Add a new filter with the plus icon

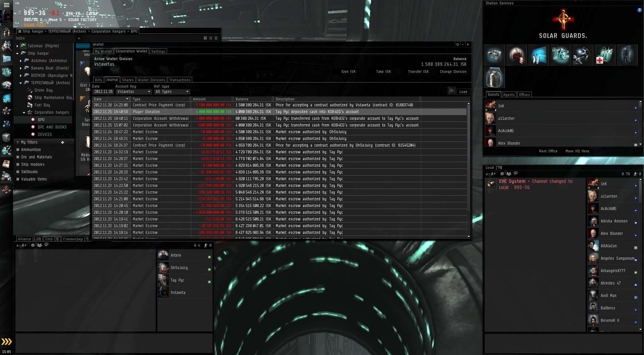coord(62,142)
